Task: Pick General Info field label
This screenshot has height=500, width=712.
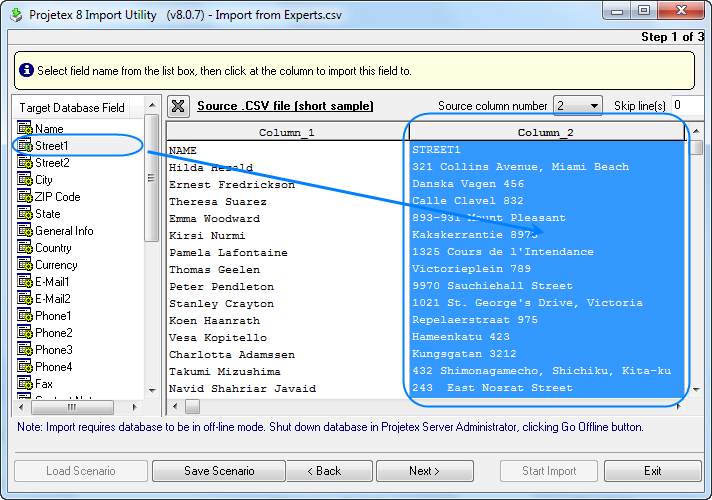Action: 64,231
